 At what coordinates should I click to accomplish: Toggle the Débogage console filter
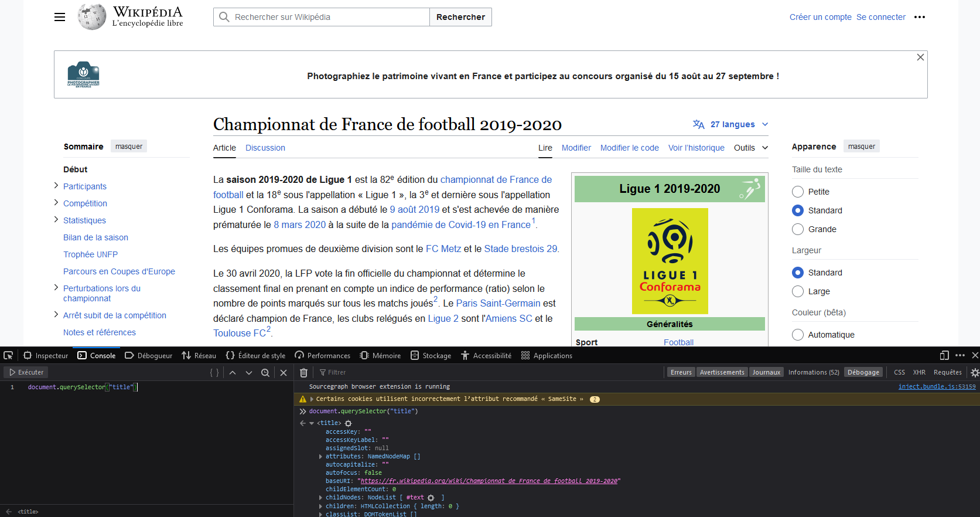point(863,372)
